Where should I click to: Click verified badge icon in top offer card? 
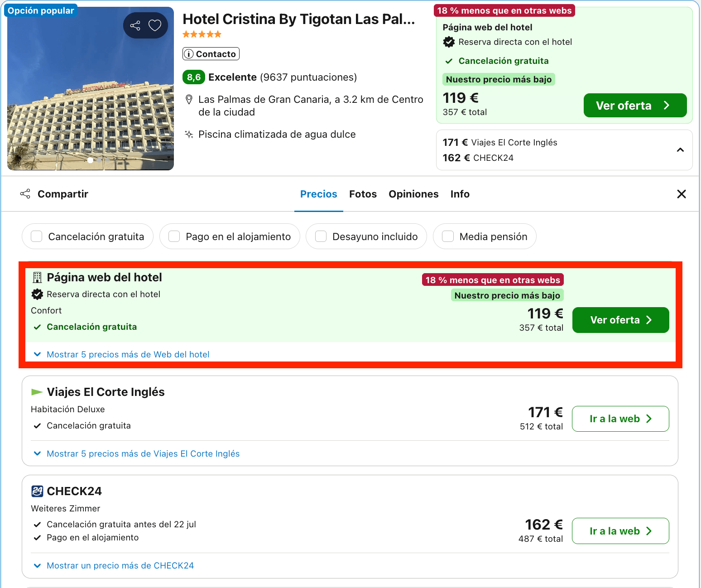tap(449, 42)
